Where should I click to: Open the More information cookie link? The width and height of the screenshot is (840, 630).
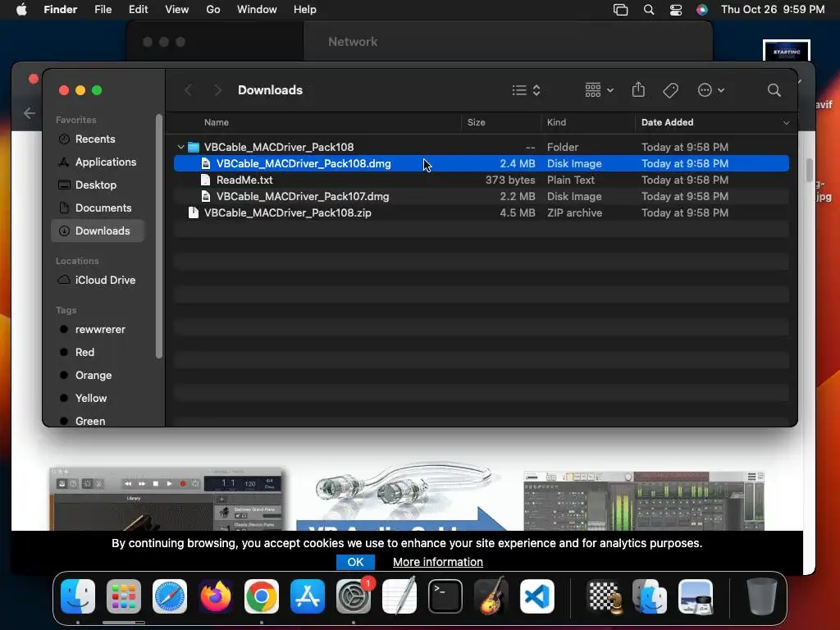(438, 562)
